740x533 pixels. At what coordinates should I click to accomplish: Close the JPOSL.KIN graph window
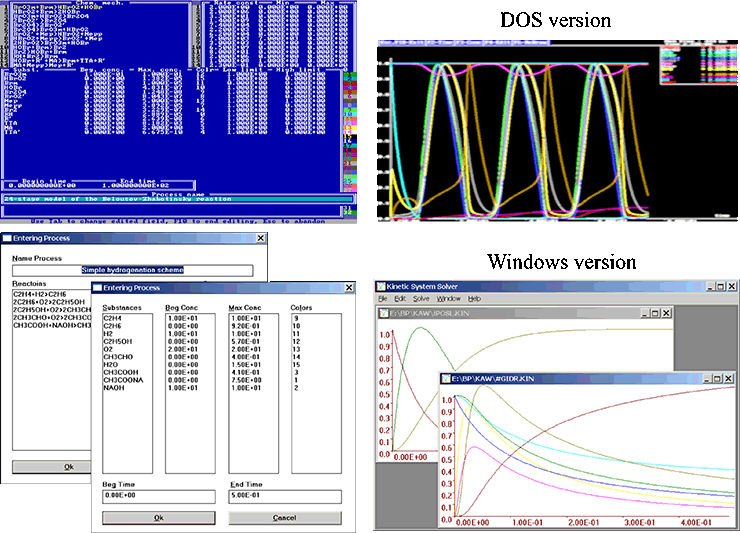[x=664, y=313]
